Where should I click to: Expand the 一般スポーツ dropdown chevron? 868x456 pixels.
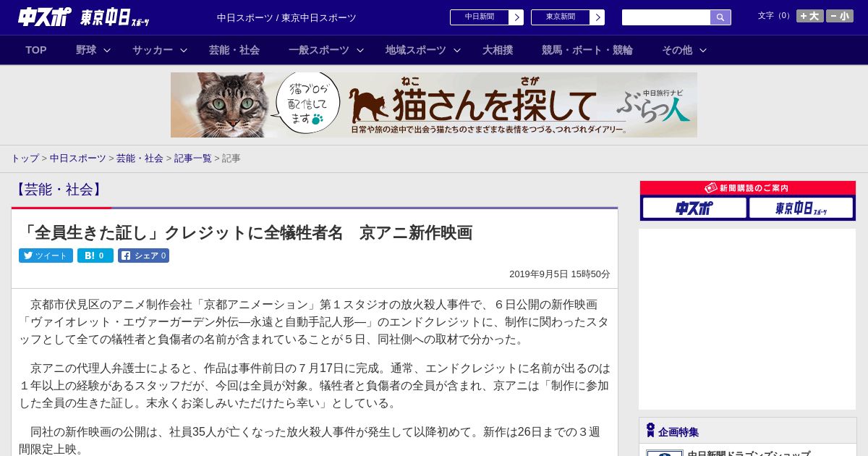[x=360, y=50]
